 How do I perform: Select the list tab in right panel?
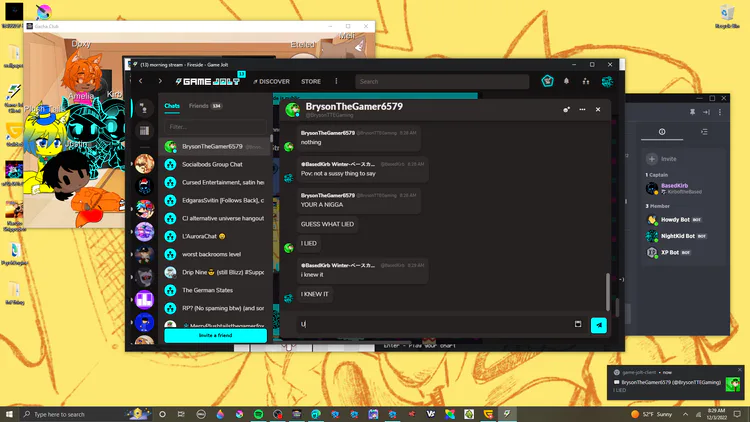[704, 132]
